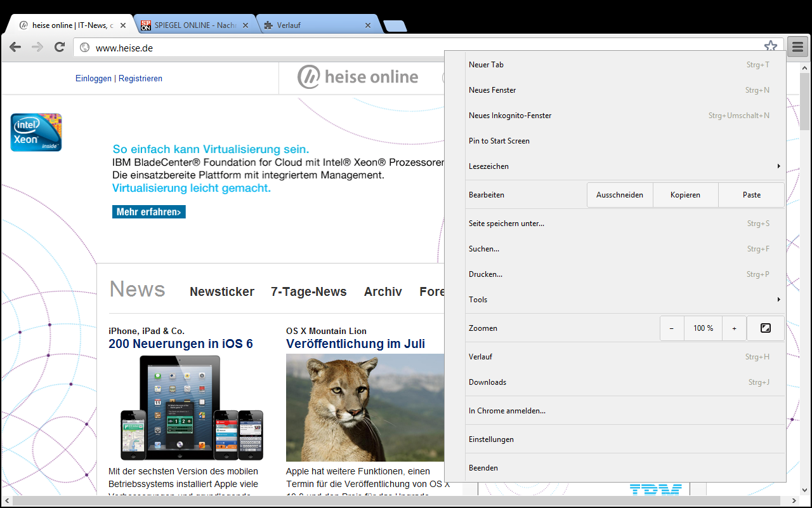Open the Archiv section

tap(383, 291)
